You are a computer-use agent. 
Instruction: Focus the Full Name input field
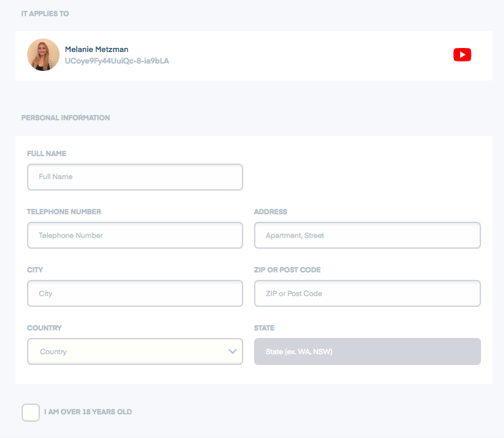[x=135, y=177]
